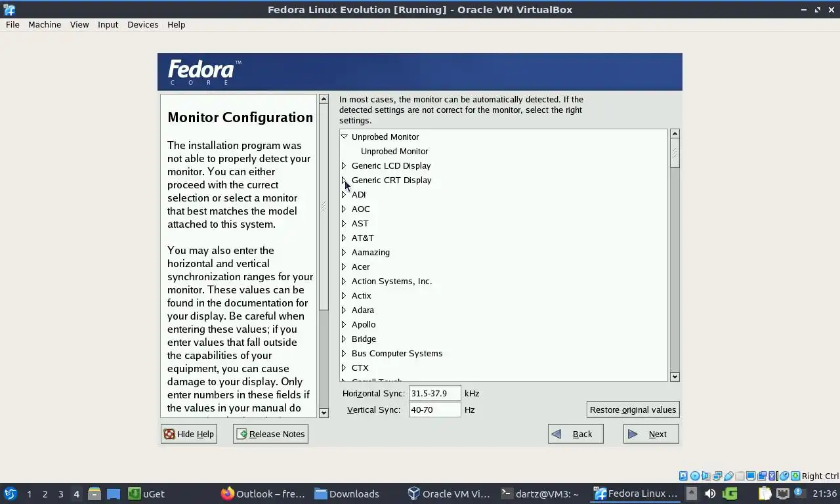Click the Back button

[576, 434]
